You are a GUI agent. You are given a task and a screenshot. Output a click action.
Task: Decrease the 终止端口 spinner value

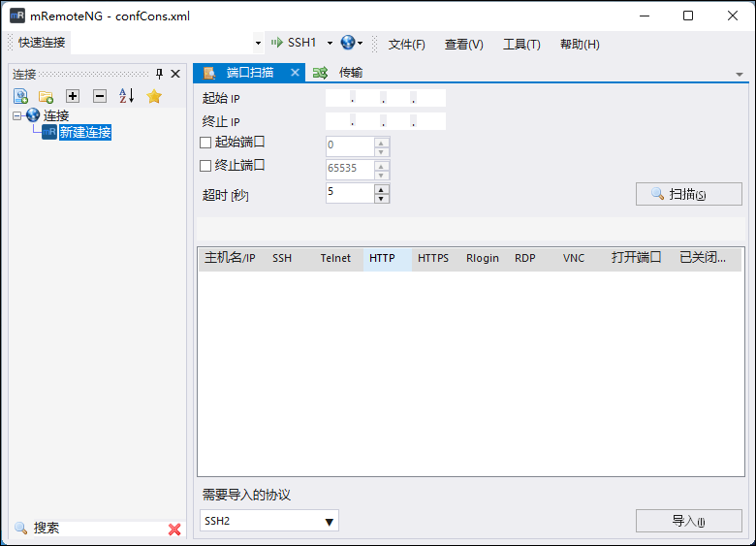pos(381,176)
